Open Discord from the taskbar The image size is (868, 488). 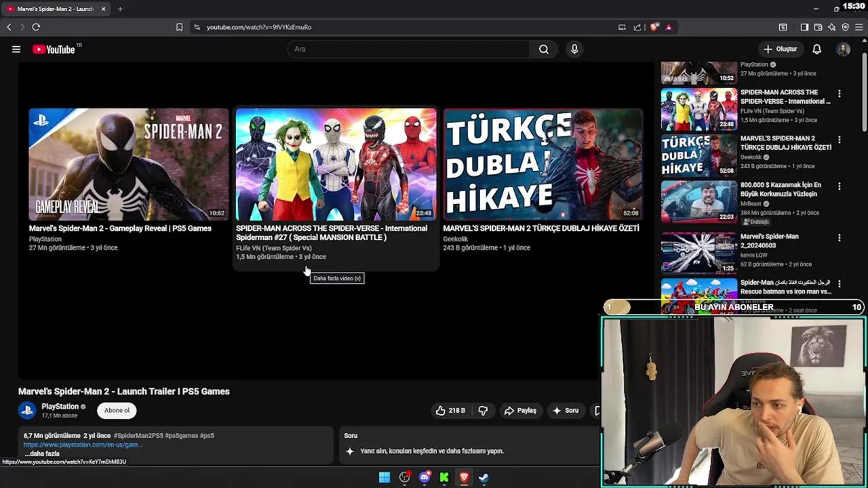pyautogui.click(x=425, y=477)
